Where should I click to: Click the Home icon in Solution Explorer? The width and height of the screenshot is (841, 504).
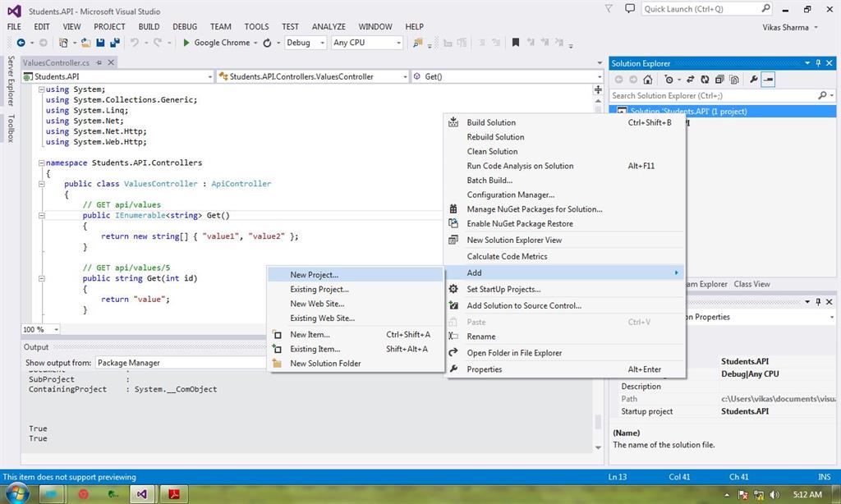(648, 80)
